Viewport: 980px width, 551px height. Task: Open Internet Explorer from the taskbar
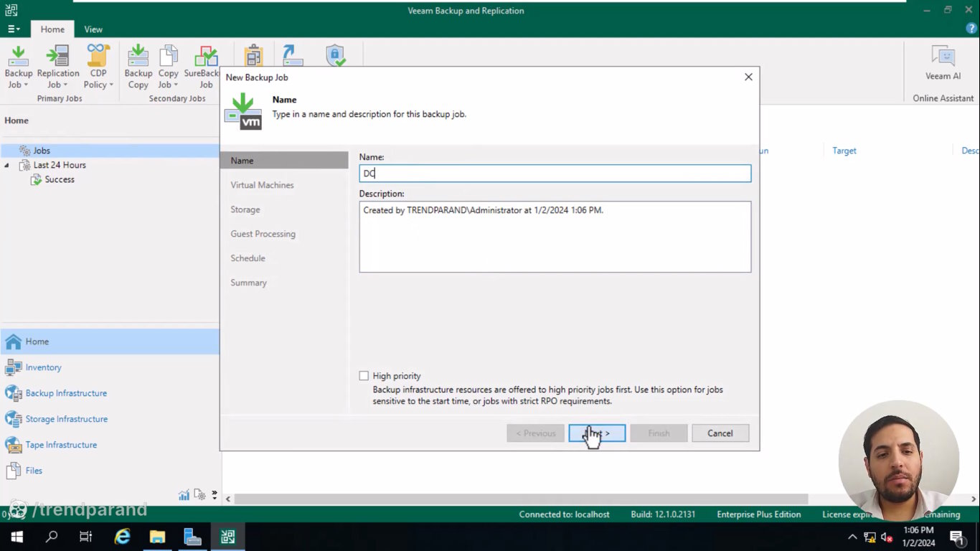coord(123,537)
